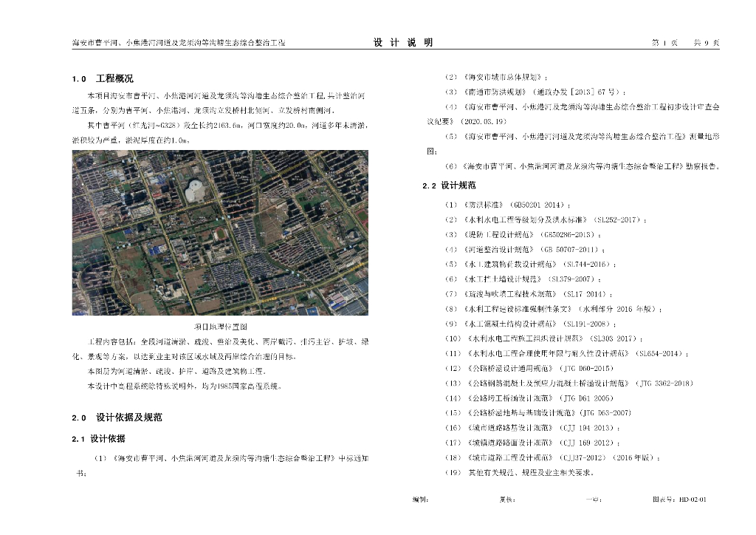Click the item '《堤防工程设计规范》'

coord(500,235)
